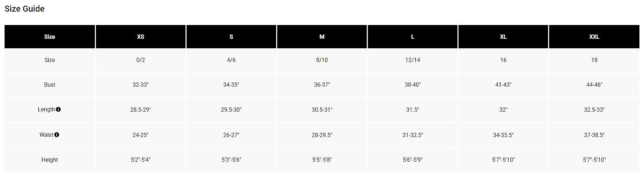The width and height of the screenshot is (644, 173).
Task: Click the 0/2 size cell
Action: coord(141,60)
